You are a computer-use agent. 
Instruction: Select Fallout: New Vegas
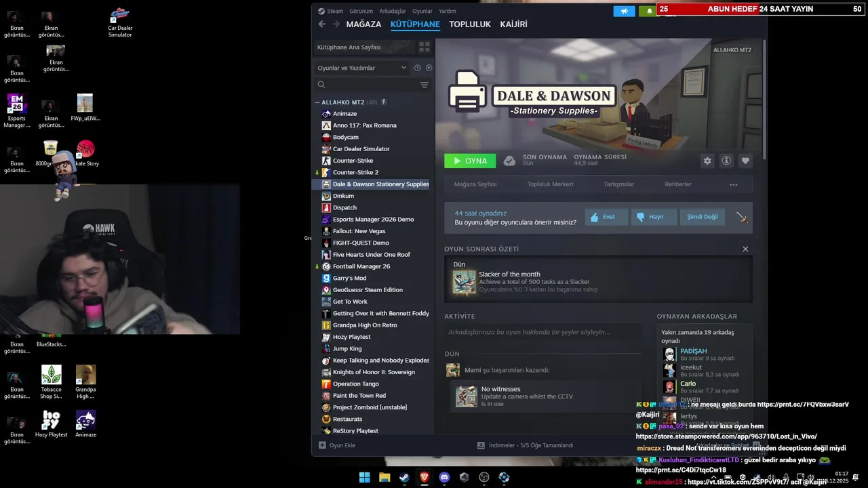click(x=359, y=231)
